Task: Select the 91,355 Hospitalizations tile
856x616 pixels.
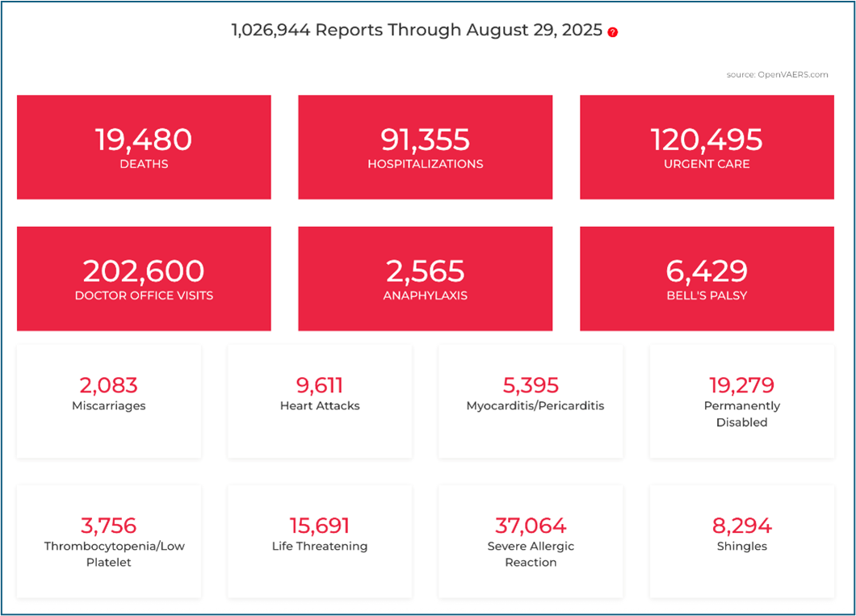Action: point(425,147)
